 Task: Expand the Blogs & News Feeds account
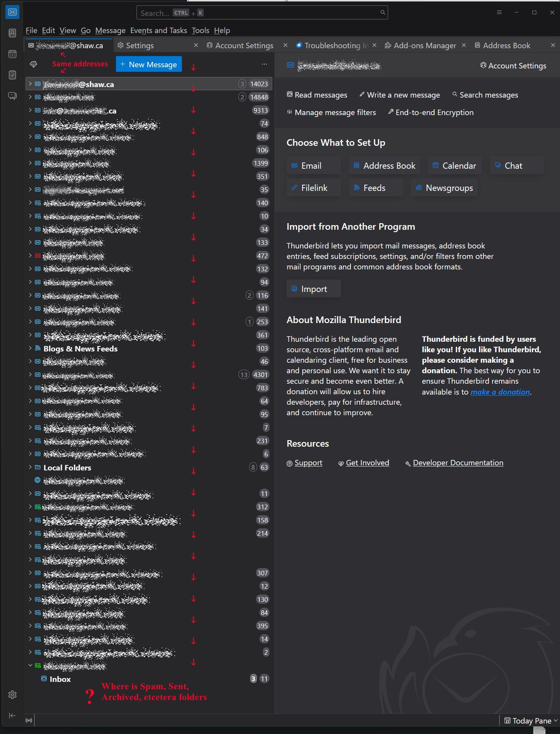point(30,348)
